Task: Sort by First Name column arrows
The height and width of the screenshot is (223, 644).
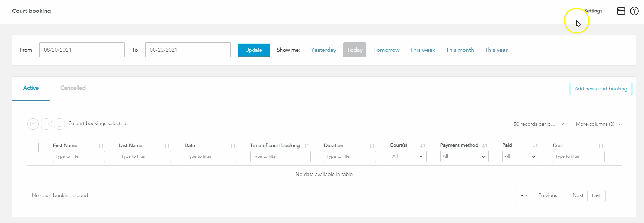Action: (x=101, y=146)
